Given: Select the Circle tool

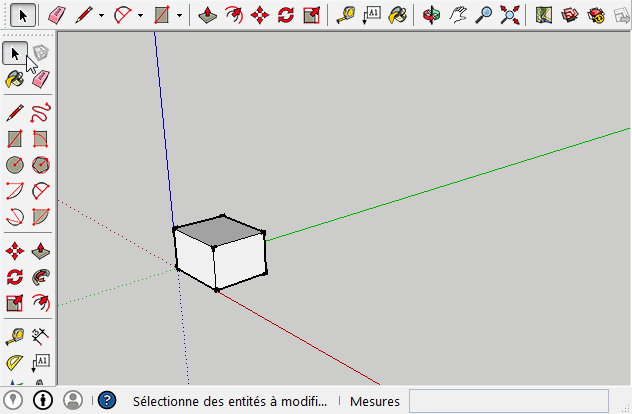Looking at the screenshot, I should [15, 165].
